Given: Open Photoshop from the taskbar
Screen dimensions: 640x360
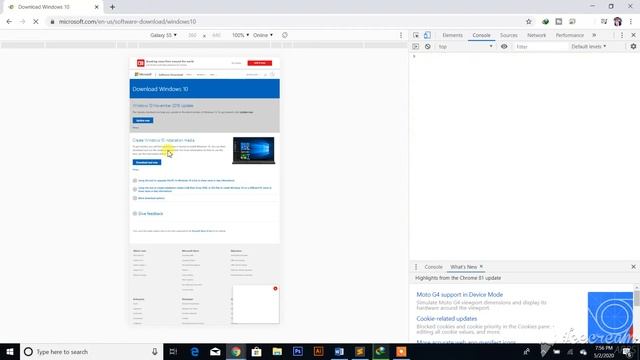Looking at the screenshot, I should pos(298,351).
